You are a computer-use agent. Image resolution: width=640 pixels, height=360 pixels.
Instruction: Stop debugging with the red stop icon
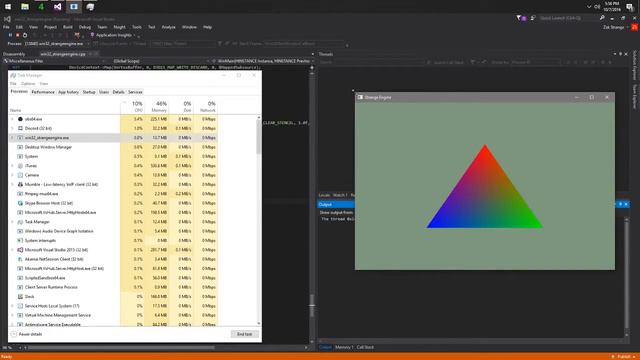pos(17,36)
